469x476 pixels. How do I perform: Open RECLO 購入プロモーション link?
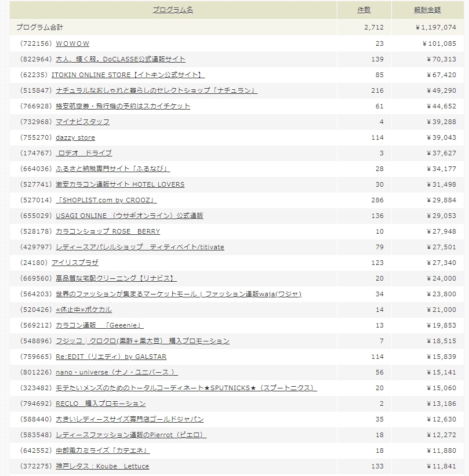101,404
